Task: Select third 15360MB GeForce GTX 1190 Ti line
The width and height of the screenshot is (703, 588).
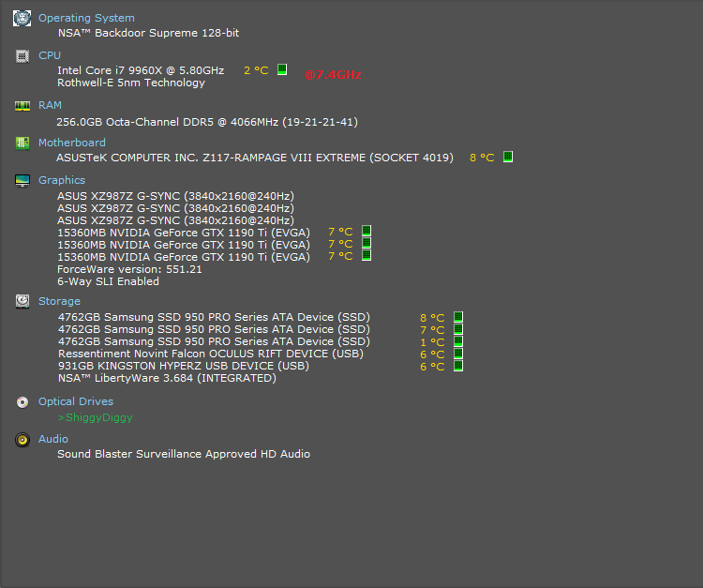Action: click(x=184, y=257)
